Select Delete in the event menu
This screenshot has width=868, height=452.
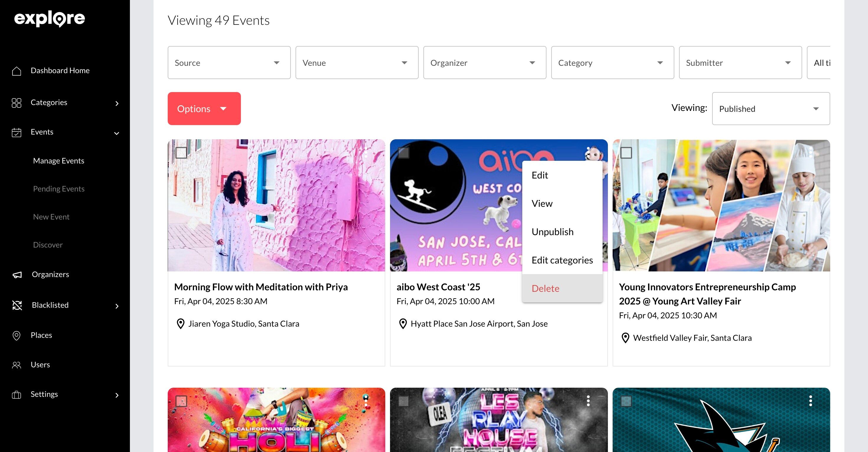pyautogui.click(x=545, y=288)
